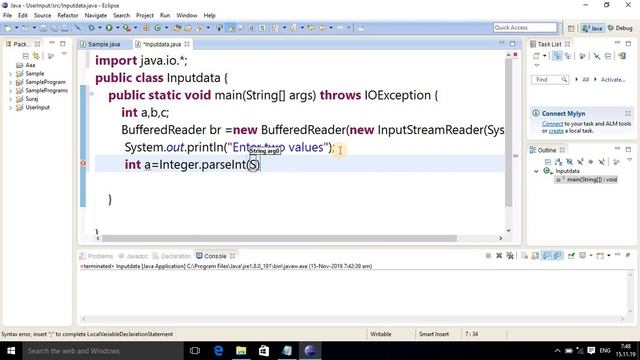The image size is (640, 360).
Task: Open Microsoft Edge from the taskbar
Action: pyautogui.click(x=218, y=351)
